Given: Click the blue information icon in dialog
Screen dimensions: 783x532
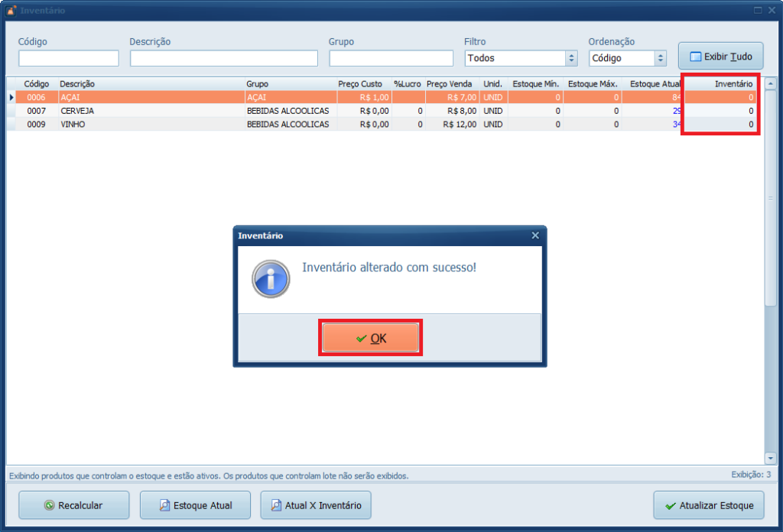Looking at the screenshot, I should [x=271, y=279].
